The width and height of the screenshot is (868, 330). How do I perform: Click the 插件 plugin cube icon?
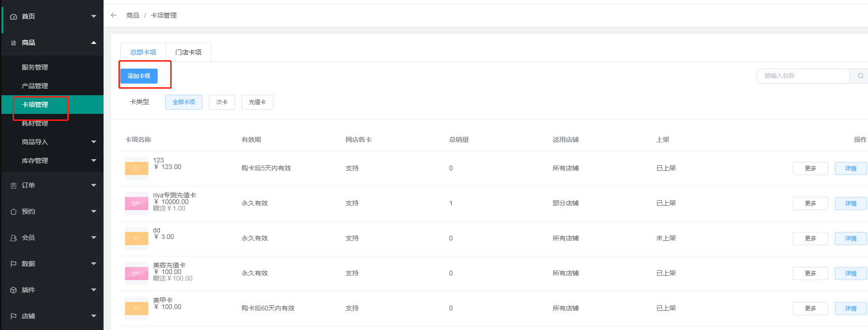pyautogui.click(x=14, y=290)
